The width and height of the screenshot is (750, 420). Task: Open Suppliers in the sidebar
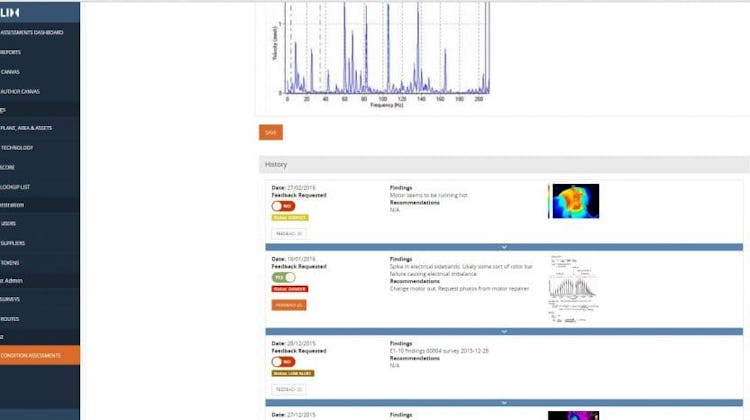(x=13, y=243)
